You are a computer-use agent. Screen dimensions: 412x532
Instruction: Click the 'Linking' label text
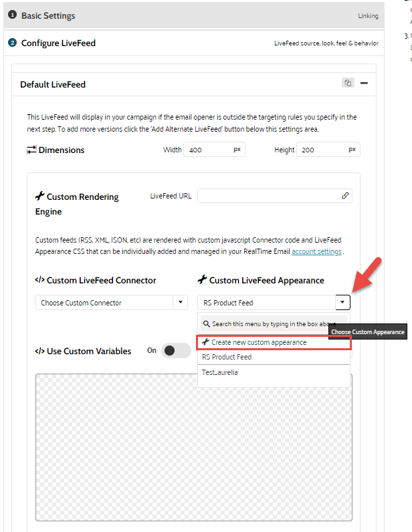(368, 16)
